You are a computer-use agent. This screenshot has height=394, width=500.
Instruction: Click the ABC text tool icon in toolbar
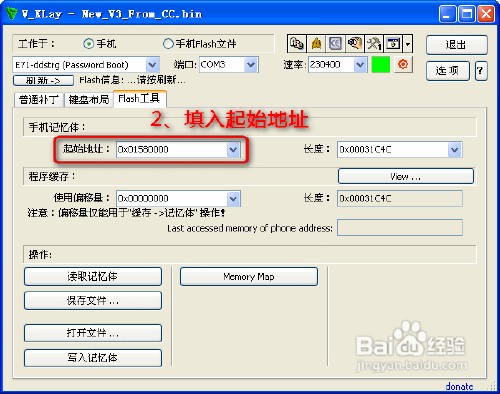(296, 43)
